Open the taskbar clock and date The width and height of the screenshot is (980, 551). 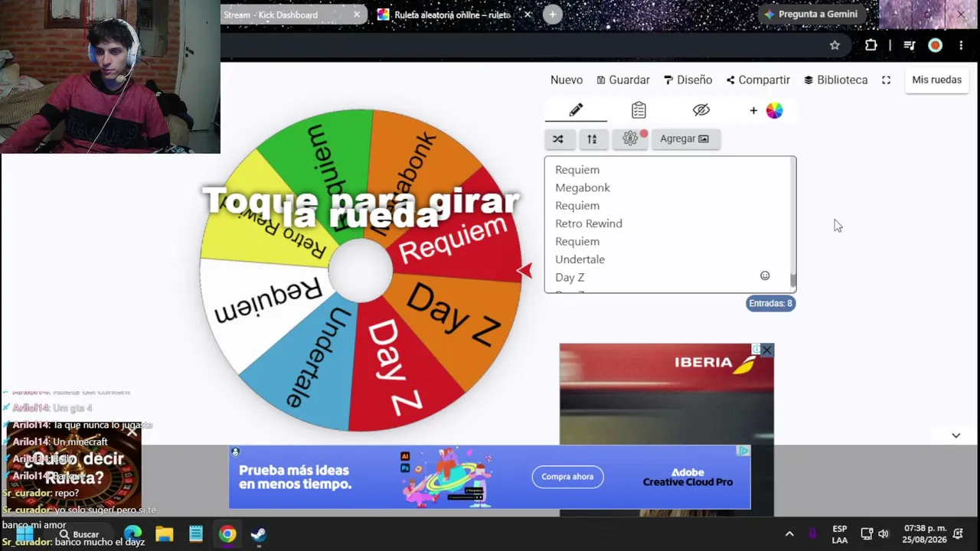point(925,534)
